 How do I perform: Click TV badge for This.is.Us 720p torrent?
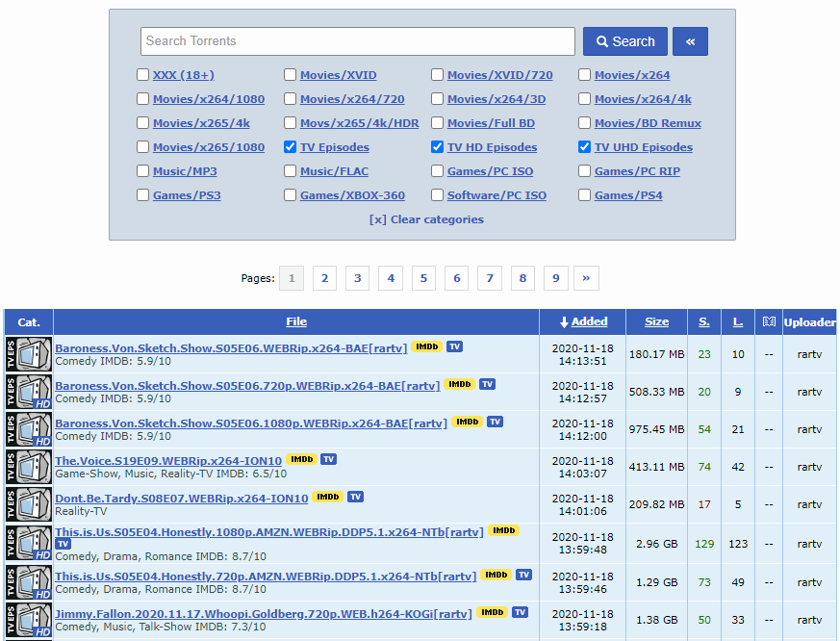pos(523,575)
